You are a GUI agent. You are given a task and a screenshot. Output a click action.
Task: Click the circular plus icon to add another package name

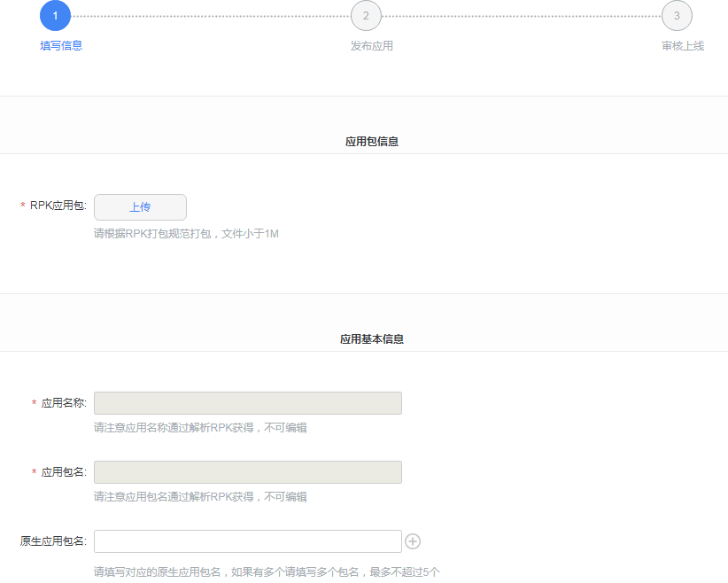(x=413, y=541)
